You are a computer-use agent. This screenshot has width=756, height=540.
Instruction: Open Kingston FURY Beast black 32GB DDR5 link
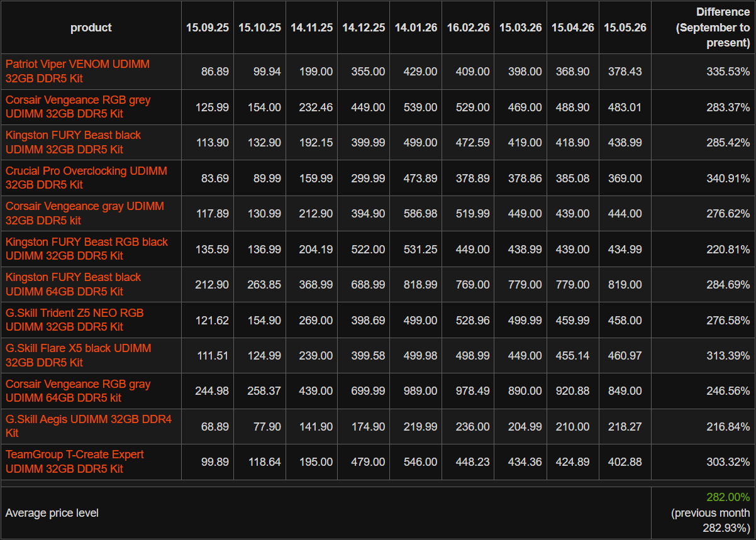coord(74,143)
